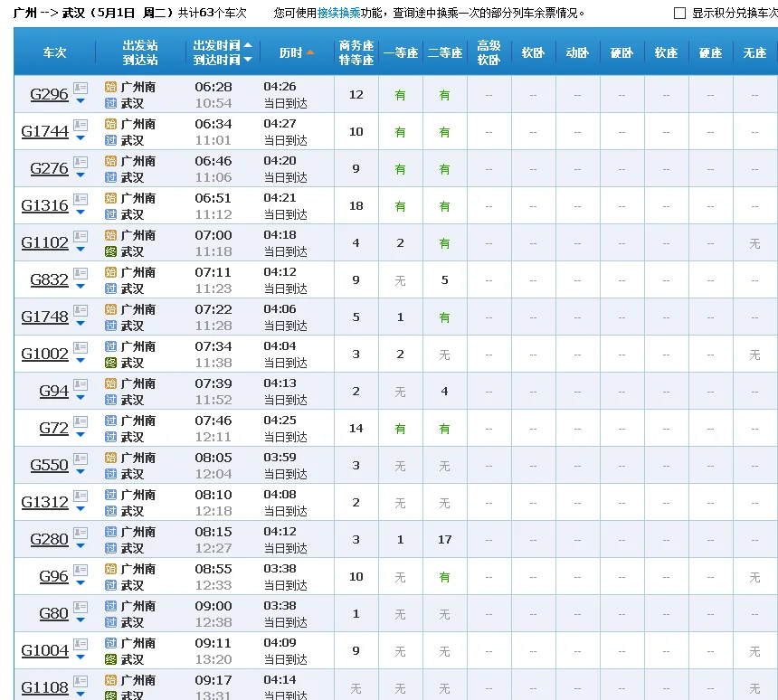Click the ID card icon beside G96

[81, 570]
